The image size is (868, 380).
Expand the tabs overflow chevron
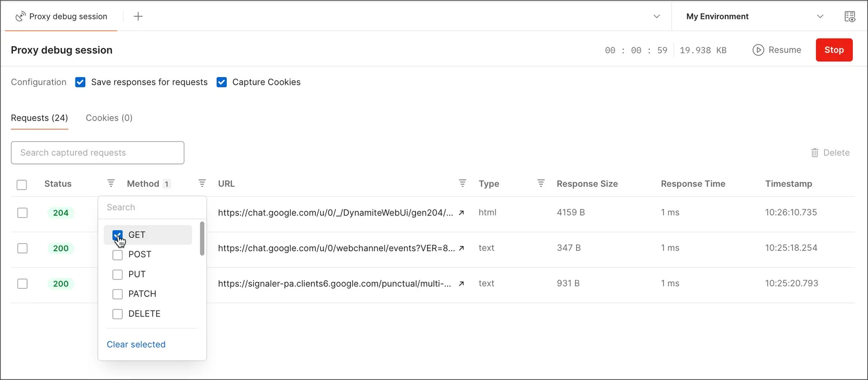click(656, 16)
